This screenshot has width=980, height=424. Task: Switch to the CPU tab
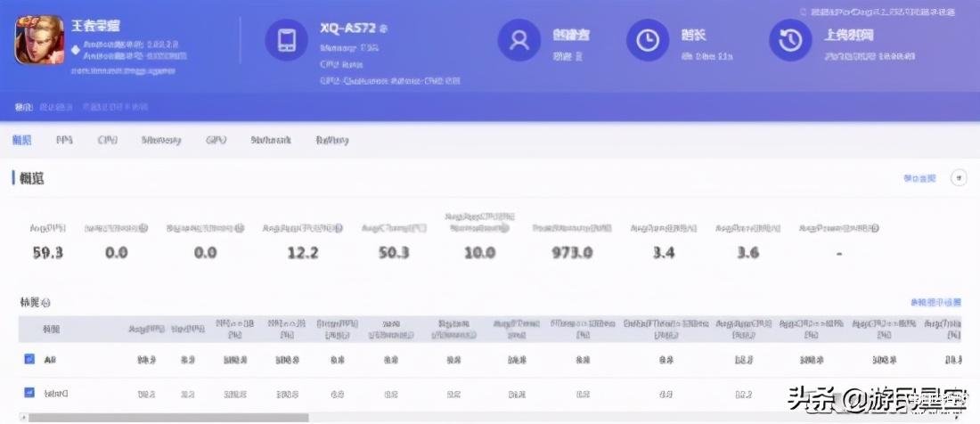pyautogui.click(x=108, y=140)
